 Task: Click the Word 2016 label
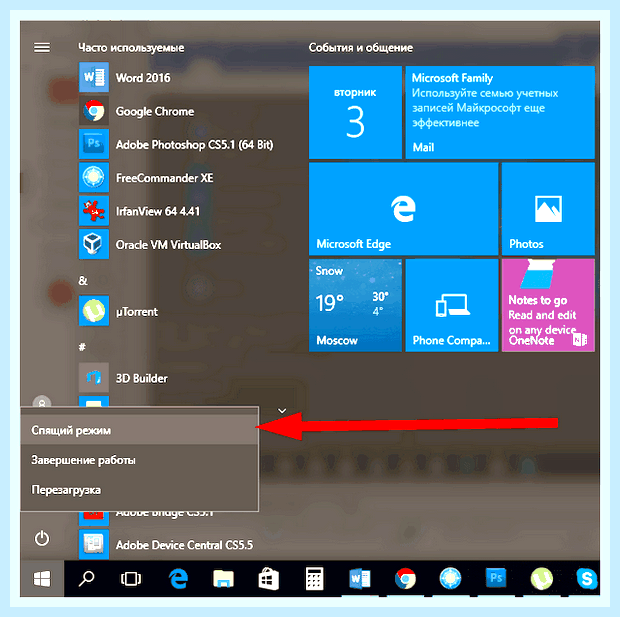[143, 78]
